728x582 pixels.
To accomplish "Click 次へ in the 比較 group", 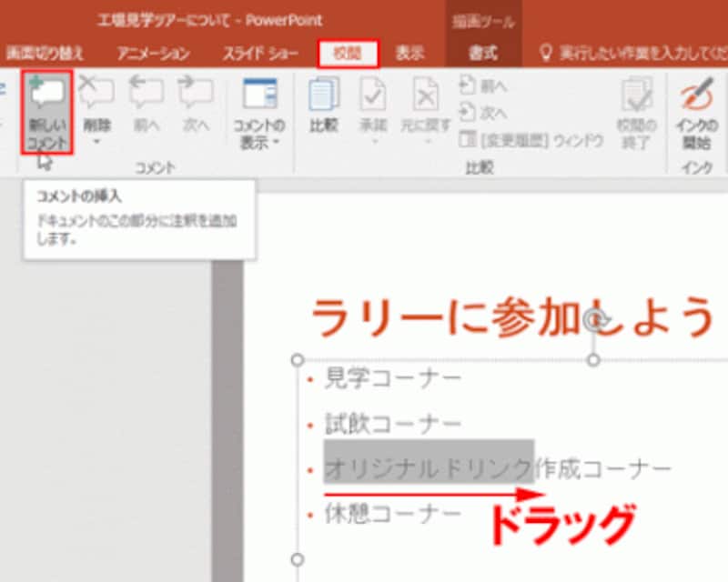I will pos(483,113).
